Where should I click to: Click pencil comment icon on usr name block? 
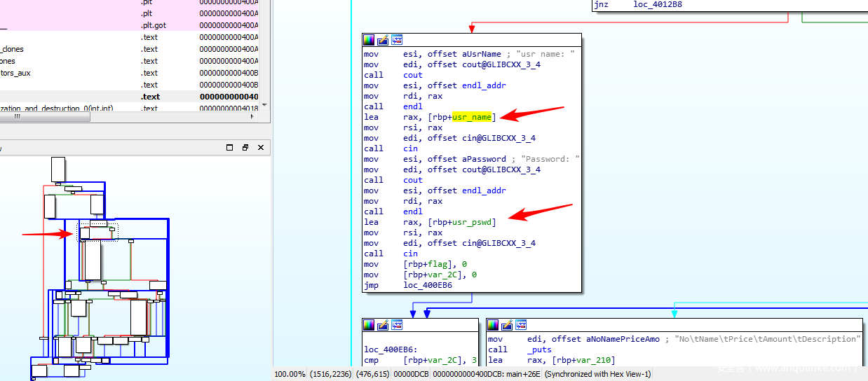(x=383, y=40)
